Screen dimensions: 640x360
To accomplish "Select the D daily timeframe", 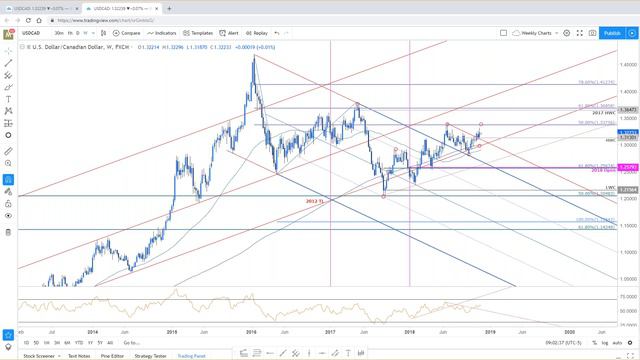I will [78, 33].
